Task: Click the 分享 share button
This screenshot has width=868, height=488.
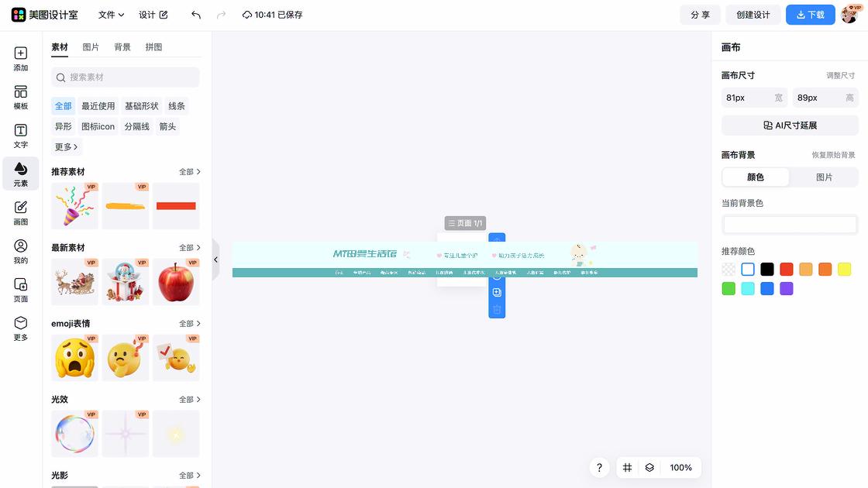Action: point(701,15)
